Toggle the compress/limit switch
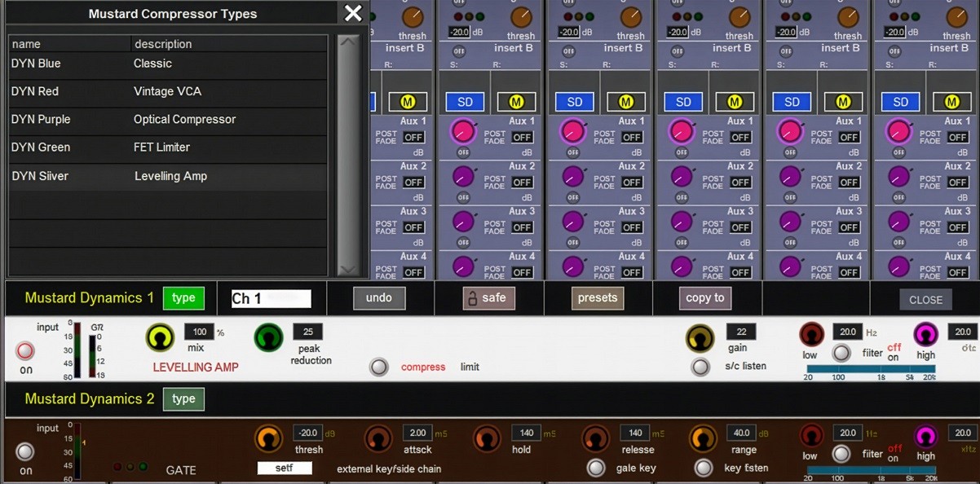The height and width of the screenshot is (484, 980). pyautogui.click(x=378, y=367)
